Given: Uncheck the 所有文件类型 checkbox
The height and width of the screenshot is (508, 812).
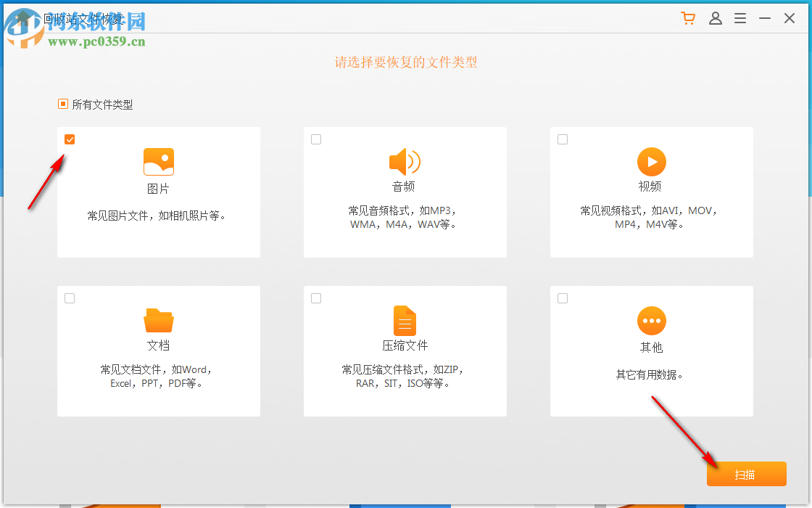Looking at the screenshot, I should 62,104.
